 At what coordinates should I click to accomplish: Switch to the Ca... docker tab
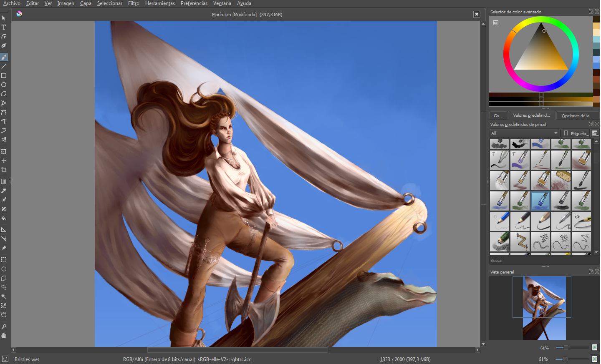coord(497,115)
